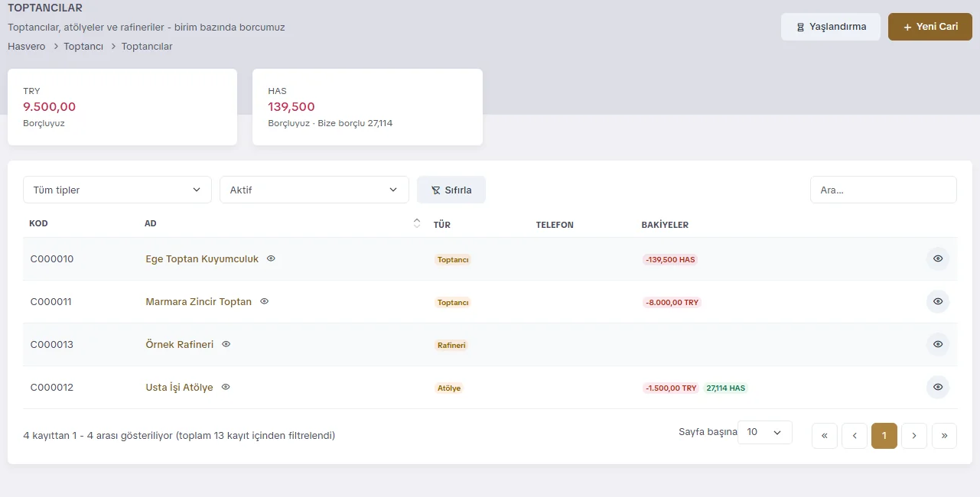980x497 pixels.
Task: Click the HAS 139,500 summary card
Action: [367, 107]
